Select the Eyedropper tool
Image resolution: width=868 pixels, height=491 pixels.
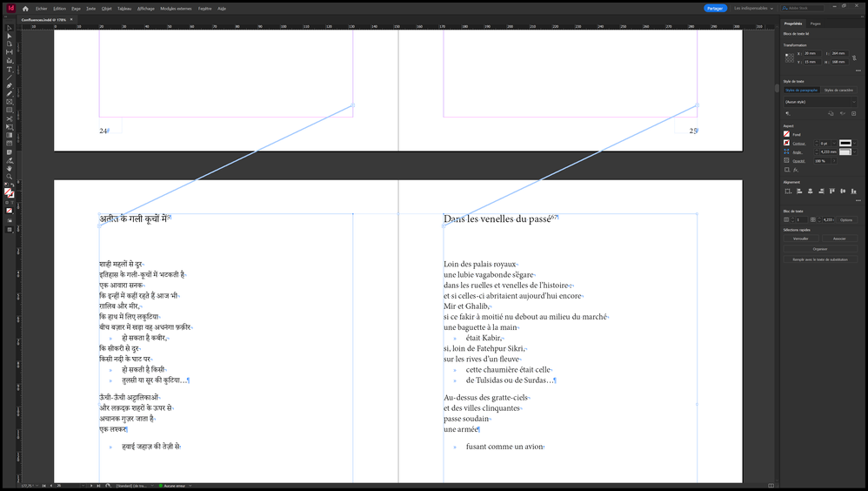(x=10, y=160)
